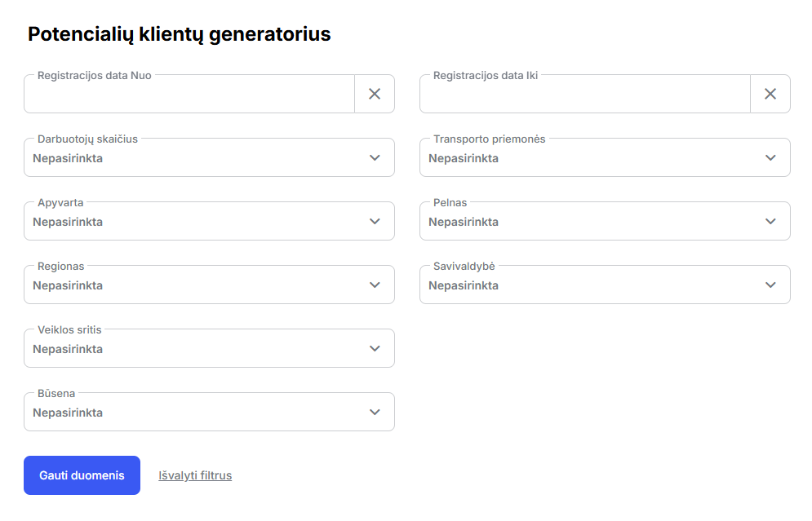Click the Transporto priemonės chevron arrow
The height and width of the screenshot is (521, 812).
coord(770,157)
